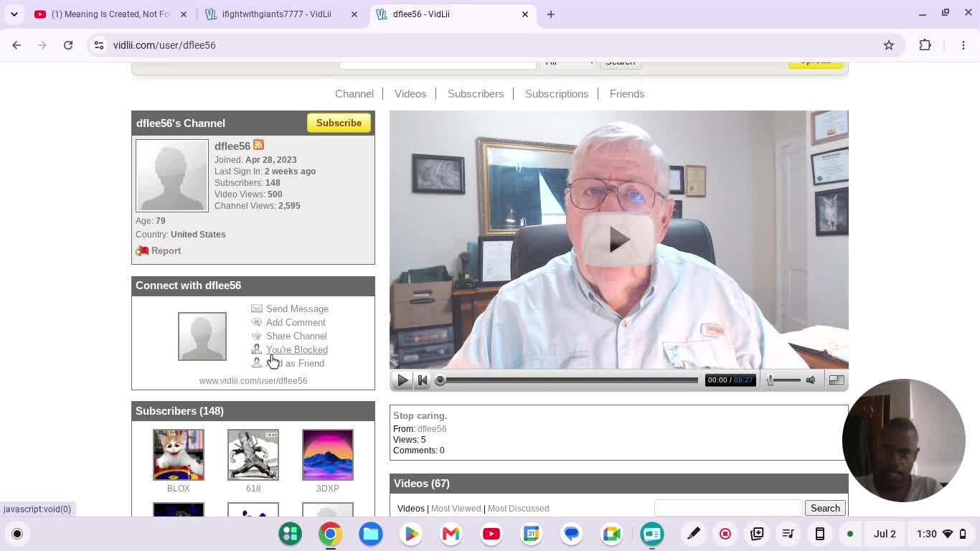
Task: Click the yellow Subscribe button
Action: [339, 123]
